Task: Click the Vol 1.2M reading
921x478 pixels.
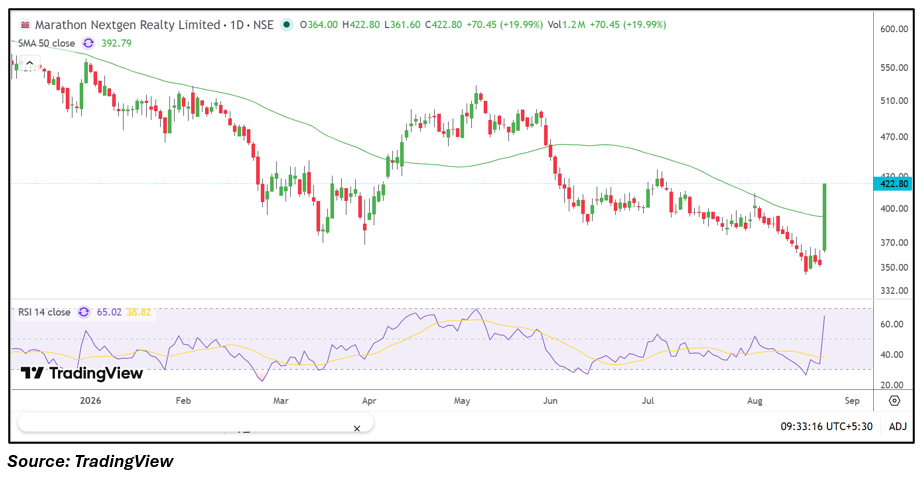Action: coord(566,25)
